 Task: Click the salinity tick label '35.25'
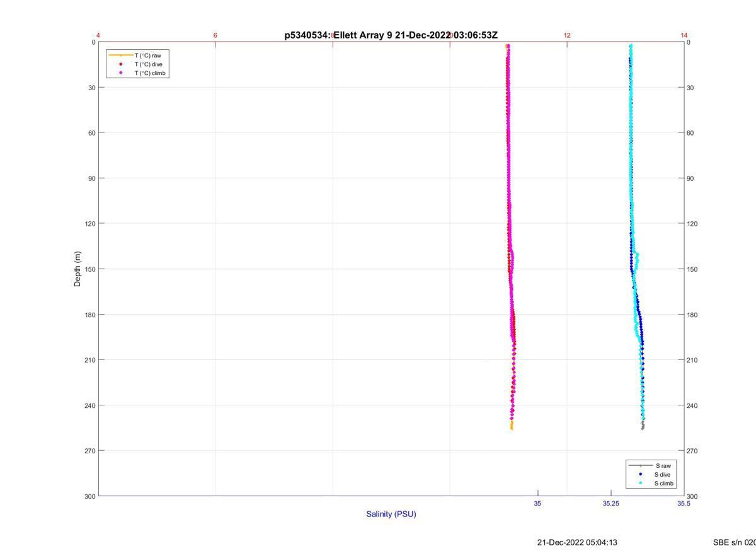tap(610, 503)
